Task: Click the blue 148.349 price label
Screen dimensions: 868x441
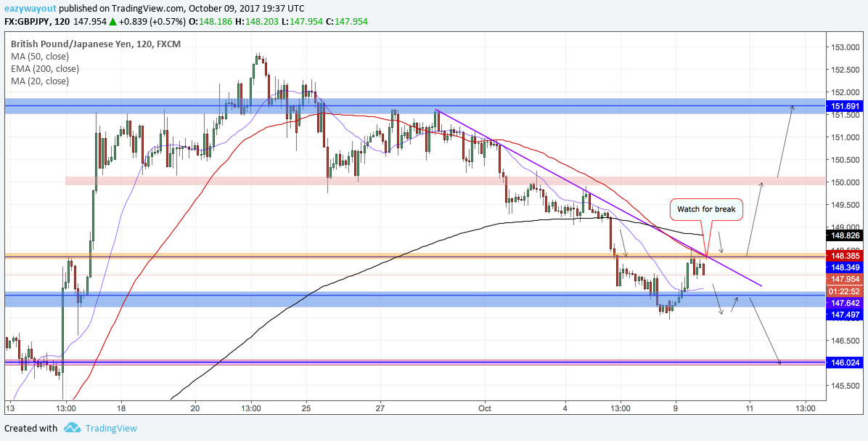Action: (846, 267)
